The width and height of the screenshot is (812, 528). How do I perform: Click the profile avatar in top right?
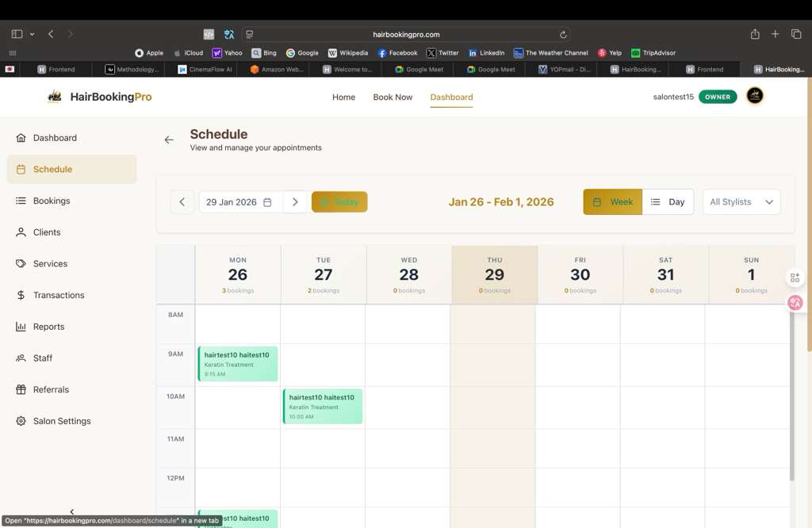point(754,97)
